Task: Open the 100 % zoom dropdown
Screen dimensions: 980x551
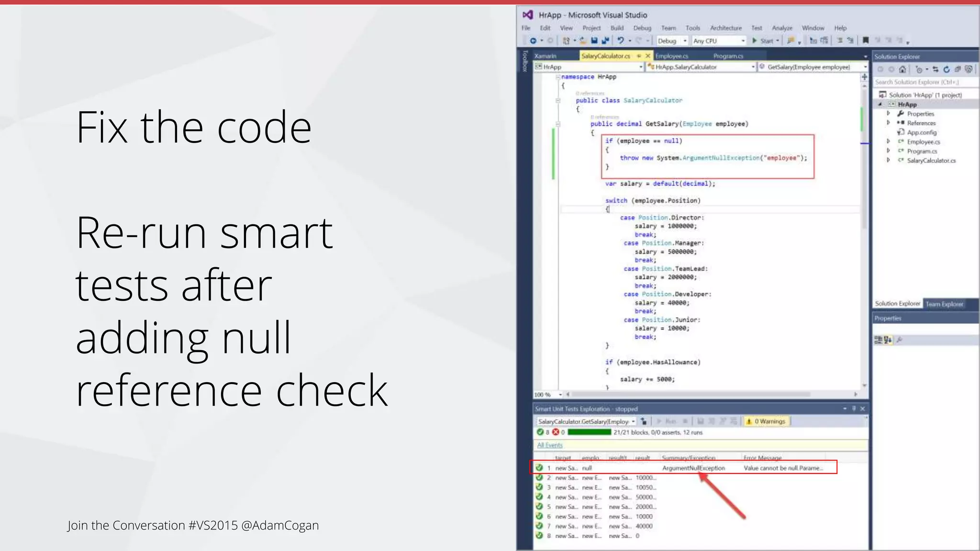Action: (x=560, y=395)
